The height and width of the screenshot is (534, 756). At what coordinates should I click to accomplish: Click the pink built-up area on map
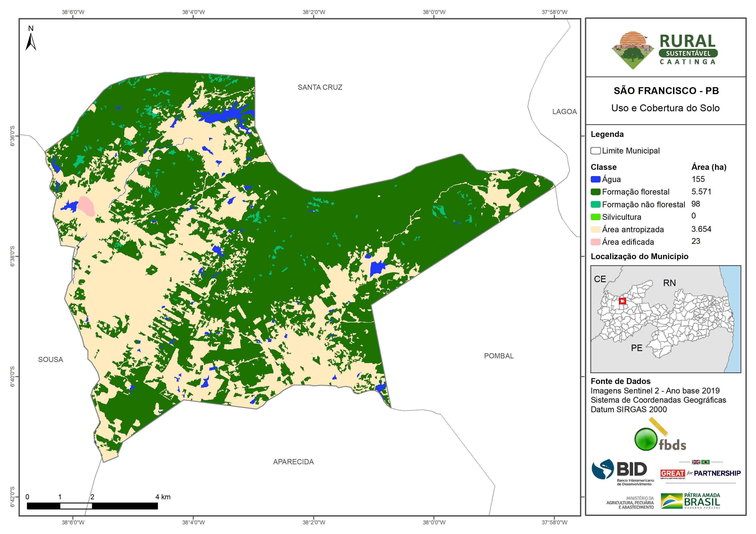[86, 206]
